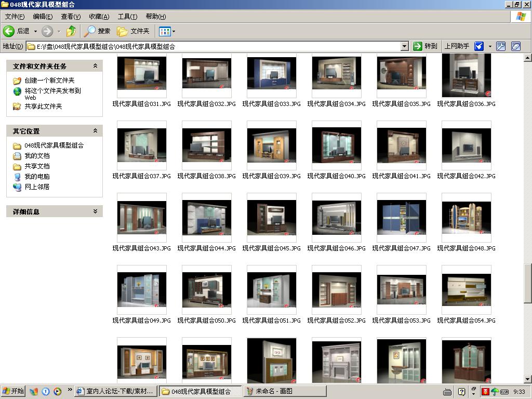This screenshot has height=399, width=532.
Task: Open 我的电脑 in Other Places
Action: coord(37,177)
